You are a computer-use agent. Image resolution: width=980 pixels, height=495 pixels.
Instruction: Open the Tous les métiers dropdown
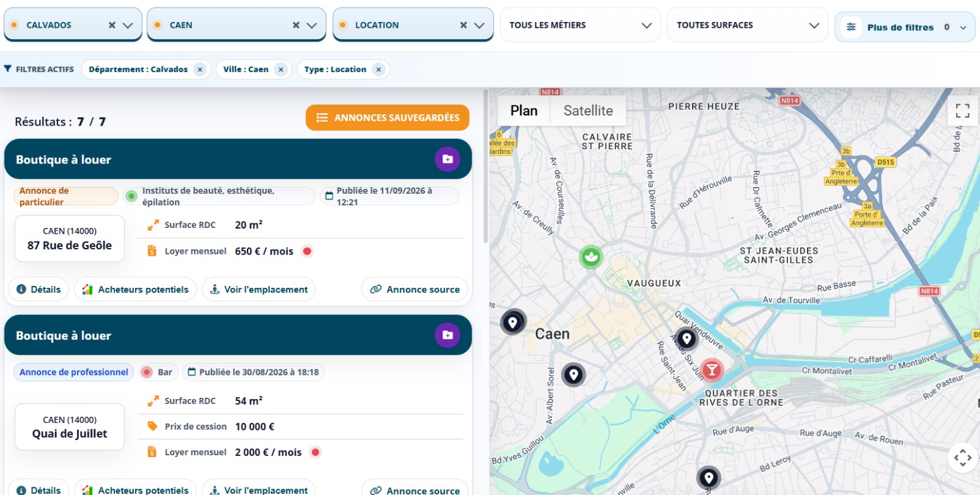580,25
